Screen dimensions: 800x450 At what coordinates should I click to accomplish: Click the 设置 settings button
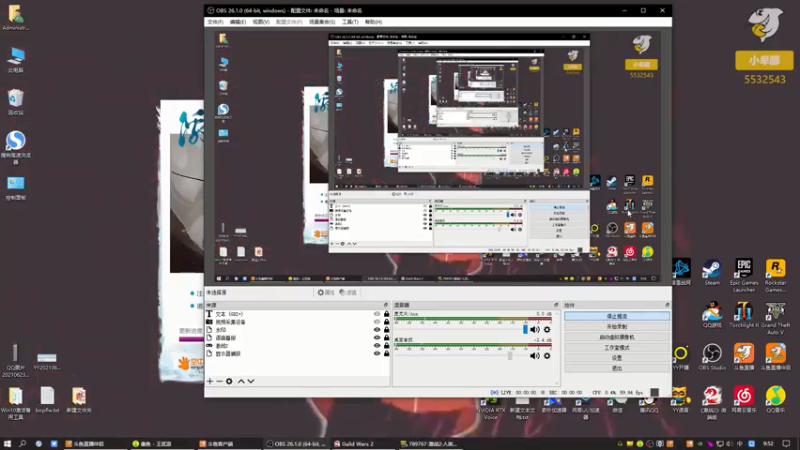click(617, 358)
